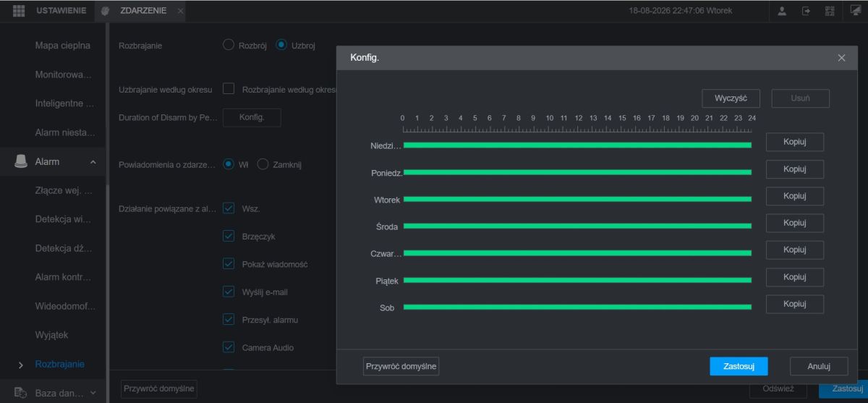Click Anuluj in the Konfig. dialog
This screenshot has height=403, width=868.
[x=818, y=366]
